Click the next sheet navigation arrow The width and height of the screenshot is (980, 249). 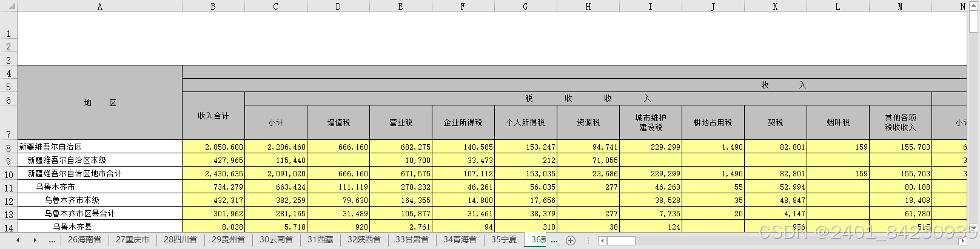pos(35,241)
